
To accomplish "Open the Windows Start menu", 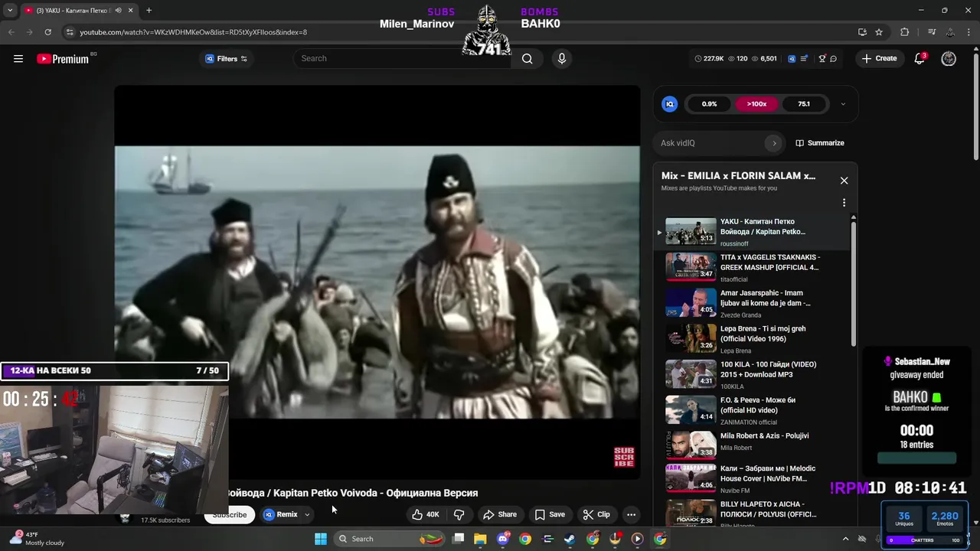I will point(321,539).
